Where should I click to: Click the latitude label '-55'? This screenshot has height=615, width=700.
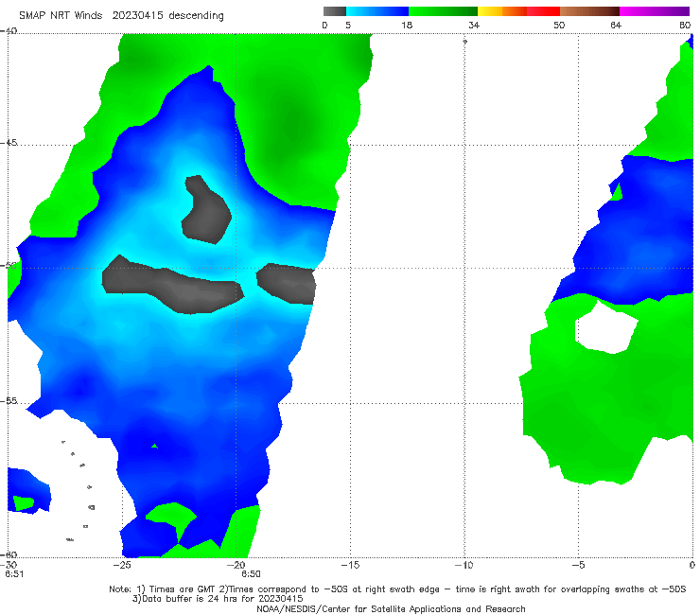[x=9, y=401]
